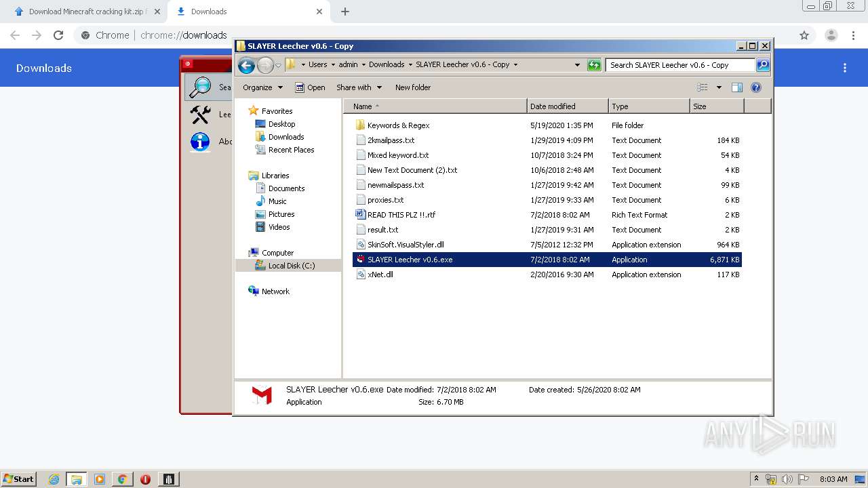The image size is (868, 488).
Task: Click the red Opera taskbar icon
Action: [x=145, y=479]
